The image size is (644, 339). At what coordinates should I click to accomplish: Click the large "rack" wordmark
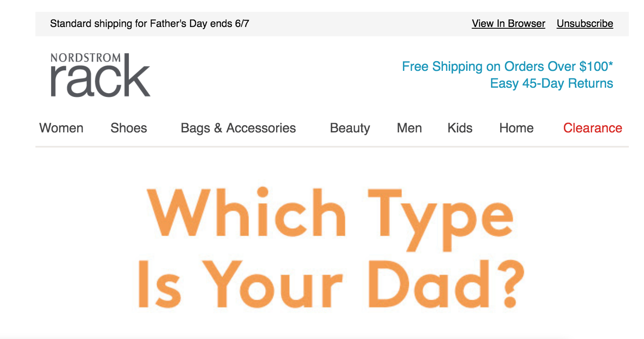[100, 81]
